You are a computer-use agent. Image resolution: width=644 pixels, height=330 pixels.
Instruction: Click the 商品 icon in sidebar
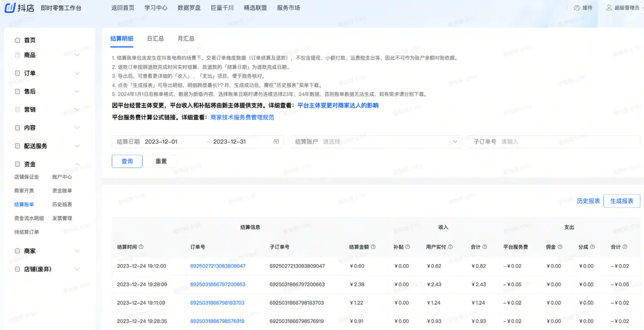point(18,55)
